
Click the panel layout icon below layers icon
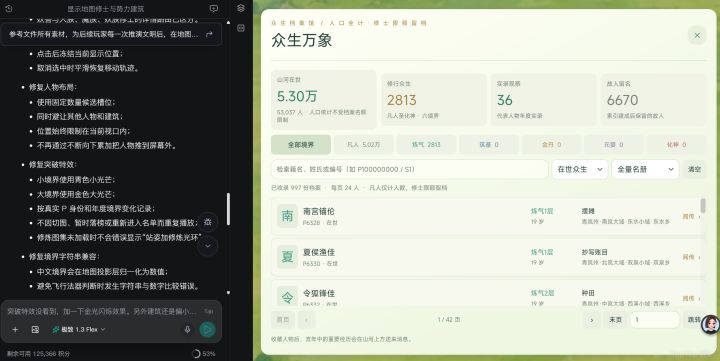tap(241, 28)
